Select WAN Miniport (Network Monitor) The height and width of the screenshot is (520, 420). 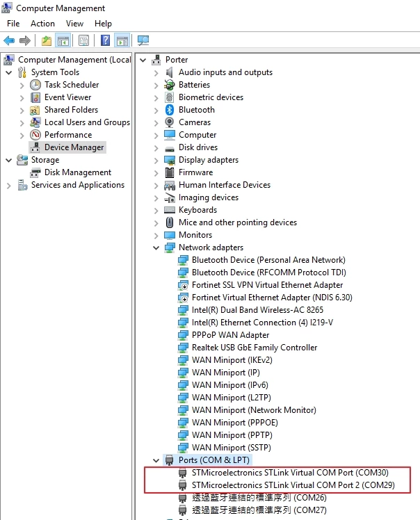coord(254,410)
